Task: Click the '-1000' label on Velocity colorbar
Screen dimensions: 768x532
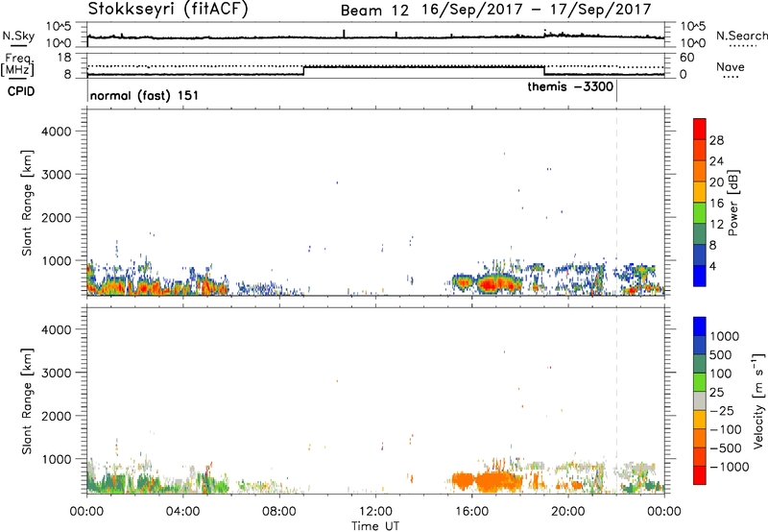Action: pyautogui.click(x=730, y=467)
